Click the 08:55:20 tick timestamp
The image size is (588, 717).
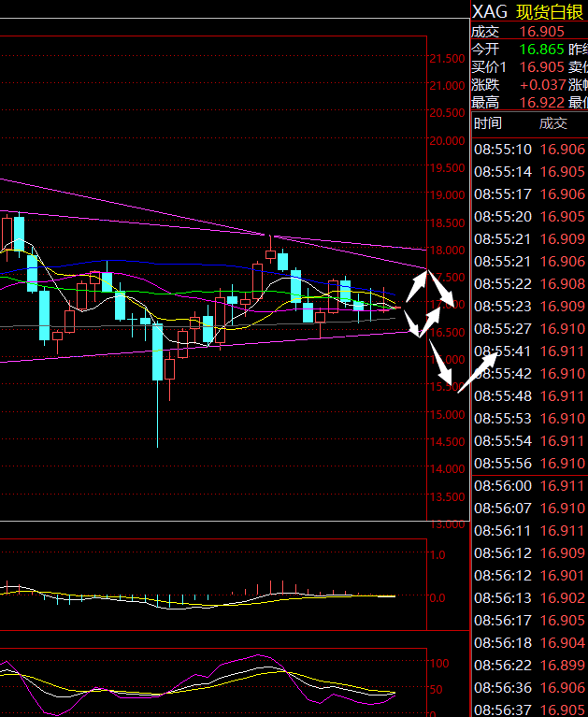click(x=503, y=217)
